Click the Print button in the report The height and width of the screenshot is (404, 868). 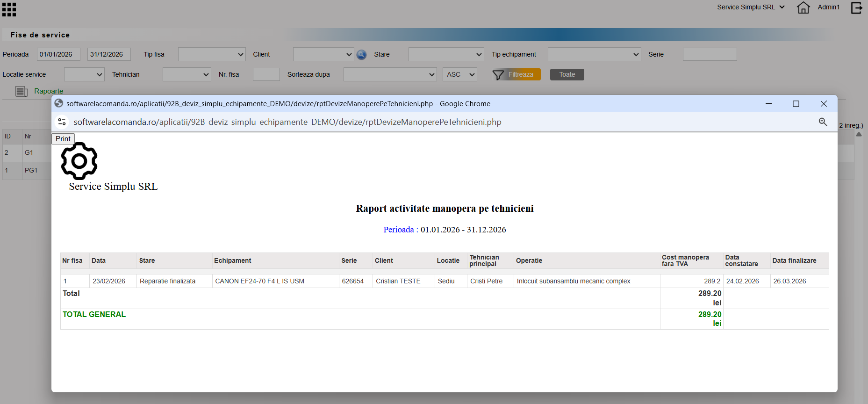(63, 139)
